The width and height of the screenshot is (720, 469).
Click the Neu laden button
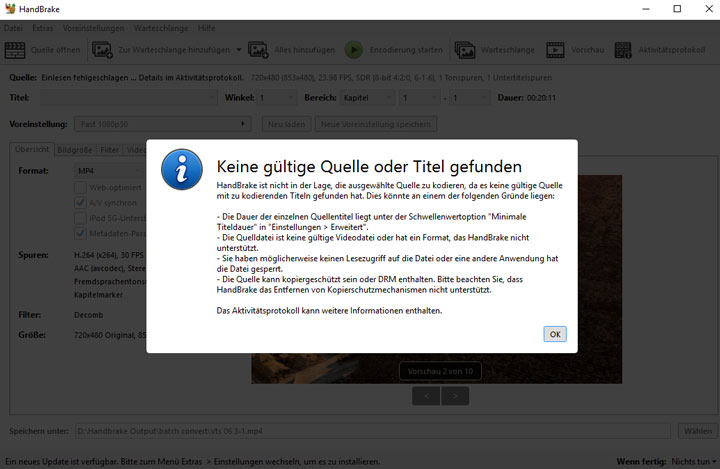click(287, 124)
